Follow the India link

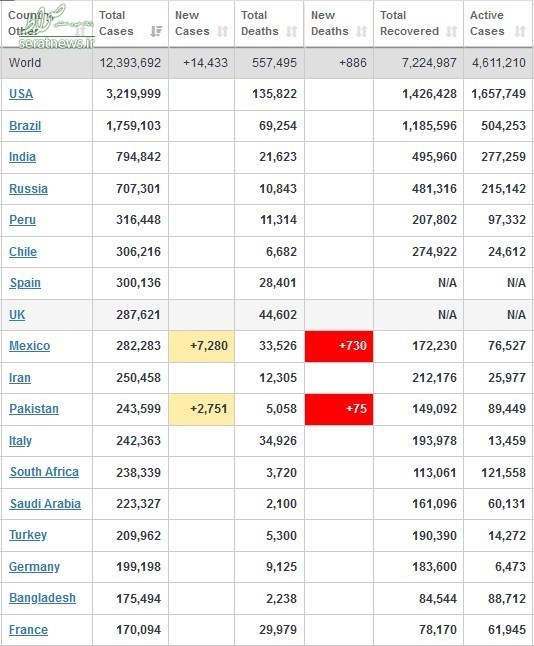tap(22, 157)
